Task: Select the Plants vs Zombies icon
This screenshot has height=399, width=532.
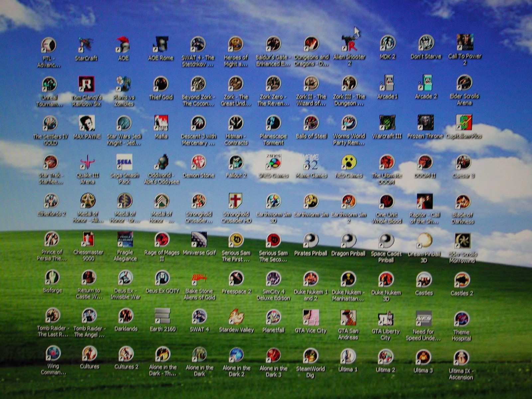Action: point(124,84)
